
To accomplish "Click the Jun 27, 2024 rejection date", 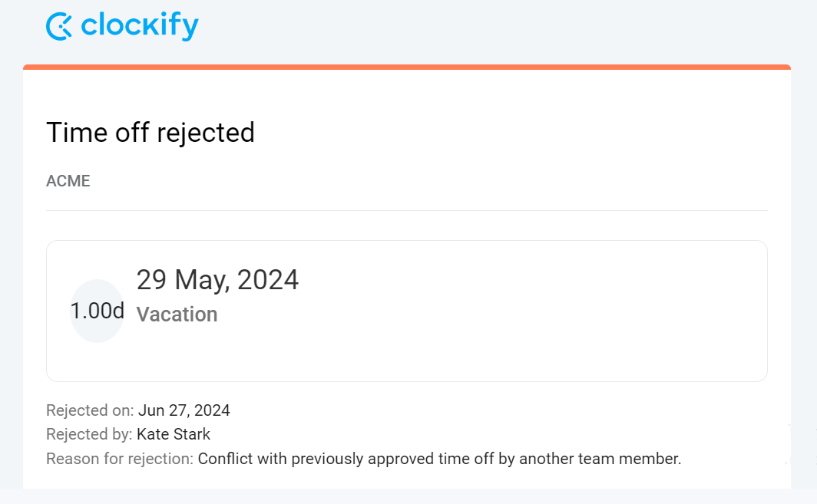I will (x=184, y=410).
